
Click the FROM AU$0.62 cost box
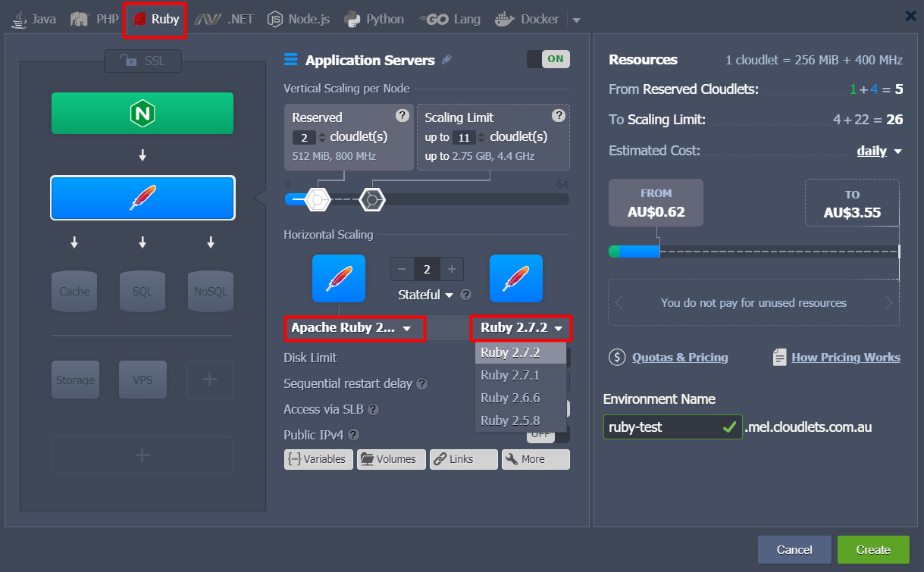pos(656,203)
